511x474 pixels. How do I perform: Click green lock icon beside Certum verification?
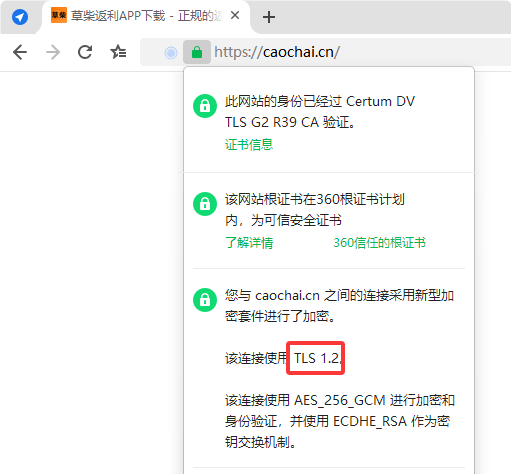coord(205,106)
